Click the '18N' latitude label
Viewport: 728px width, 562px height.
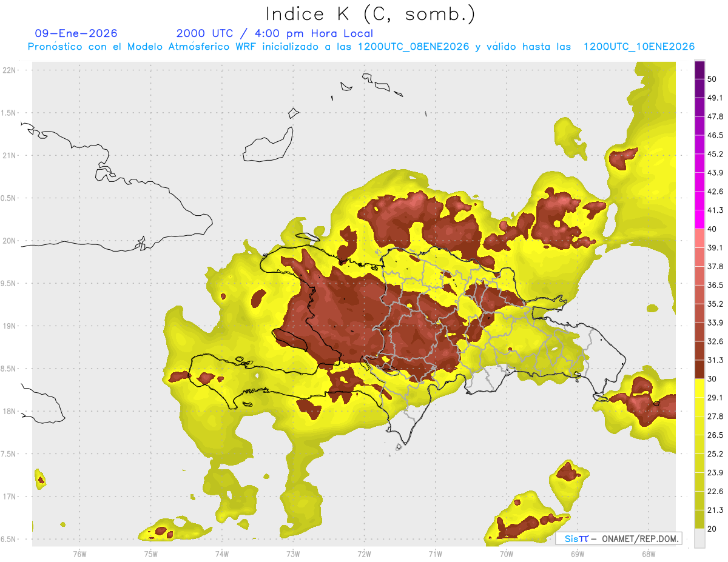[x=10, y=412]
